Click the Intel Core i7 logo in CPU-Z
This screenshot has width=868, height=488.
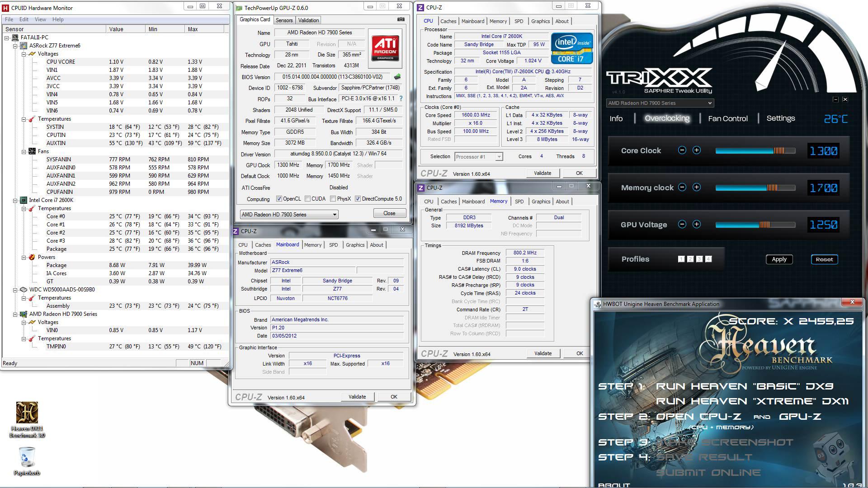(571, 48)
